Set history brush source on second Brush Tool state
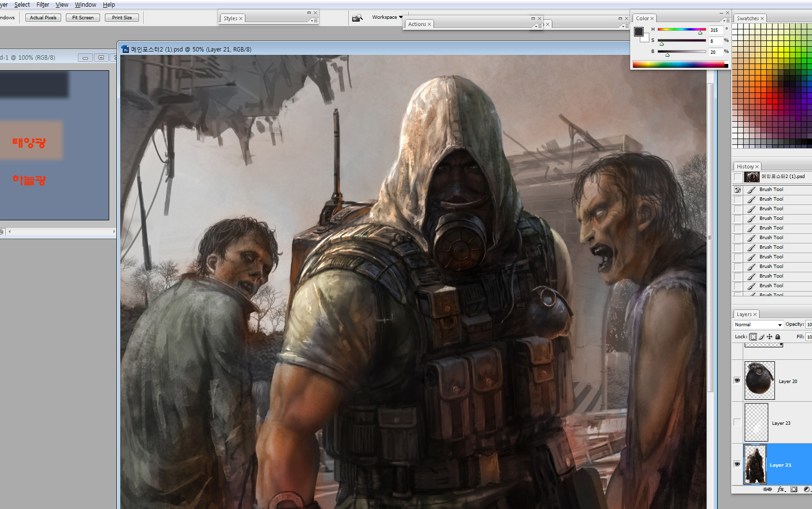This screenshot has width=812, height=509. (x=738, y=199)
